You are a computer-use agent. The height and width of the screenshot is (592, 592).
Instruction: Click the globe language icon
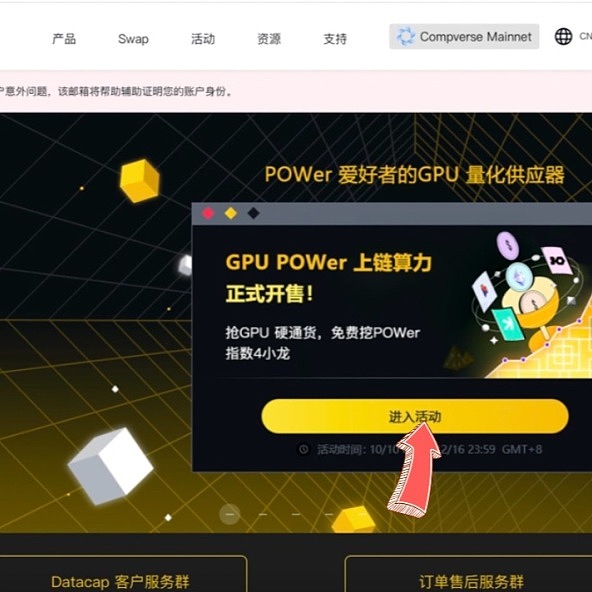pyautogui.click(x=563, y=37)
